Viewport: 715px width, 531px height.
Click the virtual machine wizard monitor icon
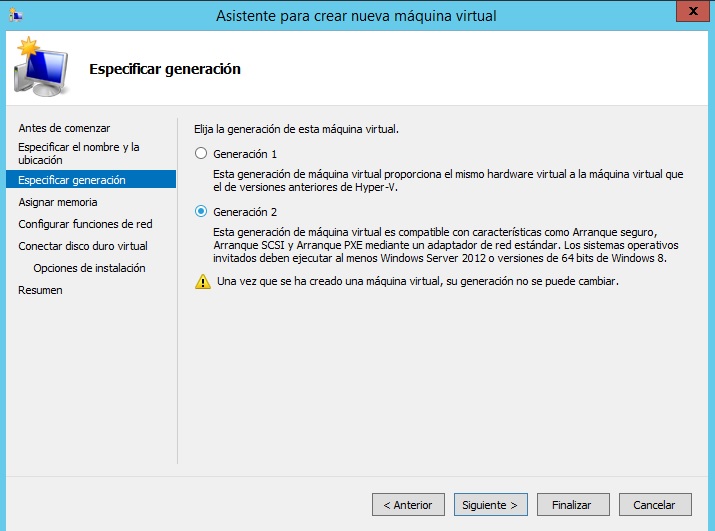tap(41, 69)
